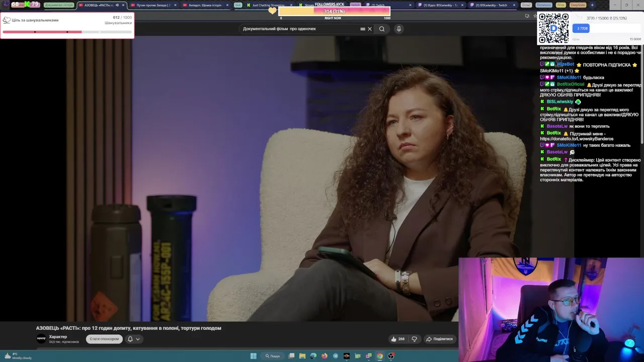Switch to the 'Анекдот. Шемка історія' tab
This screenshot has height=362, width=644.
click(x=204, y=5)
